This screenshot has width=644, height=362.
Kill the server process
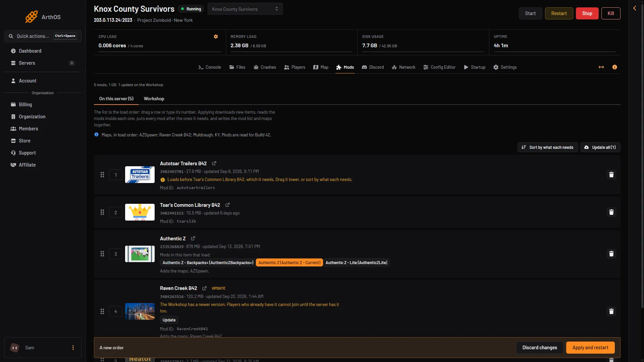click(x=611, y=13)
